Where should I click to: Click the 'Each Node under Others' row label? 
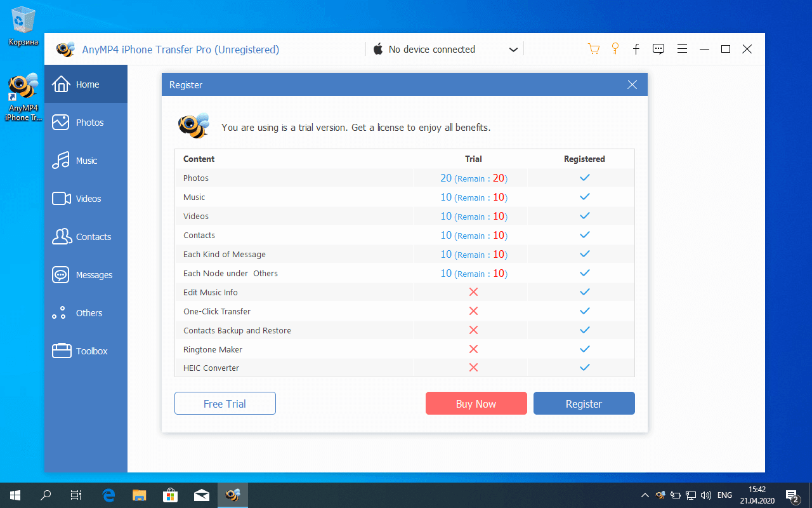pyautogui.click(x=230, y=273)
